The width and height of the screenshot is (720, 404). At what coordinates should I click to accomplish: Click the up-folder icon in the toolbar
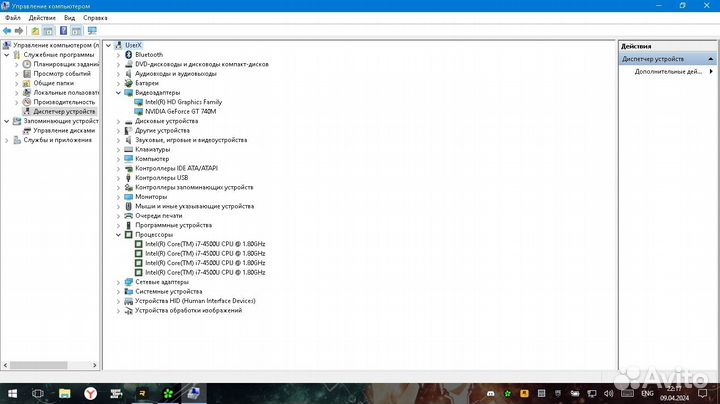tap(35, 31)
